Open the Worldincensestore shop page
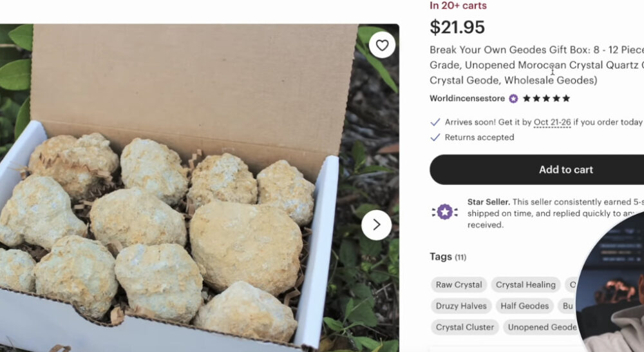The width and height of the screenshot is (644, 352). pyautogui.click(x=468, y=99)
